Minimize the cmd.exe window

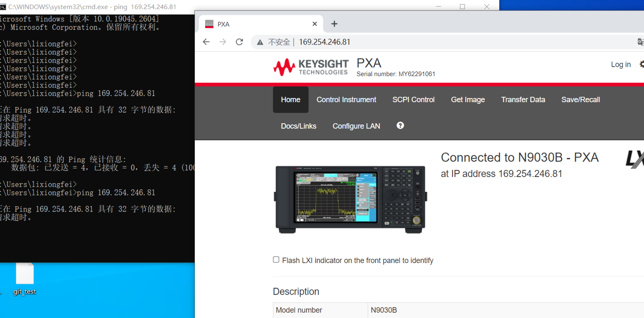[438, 7]
